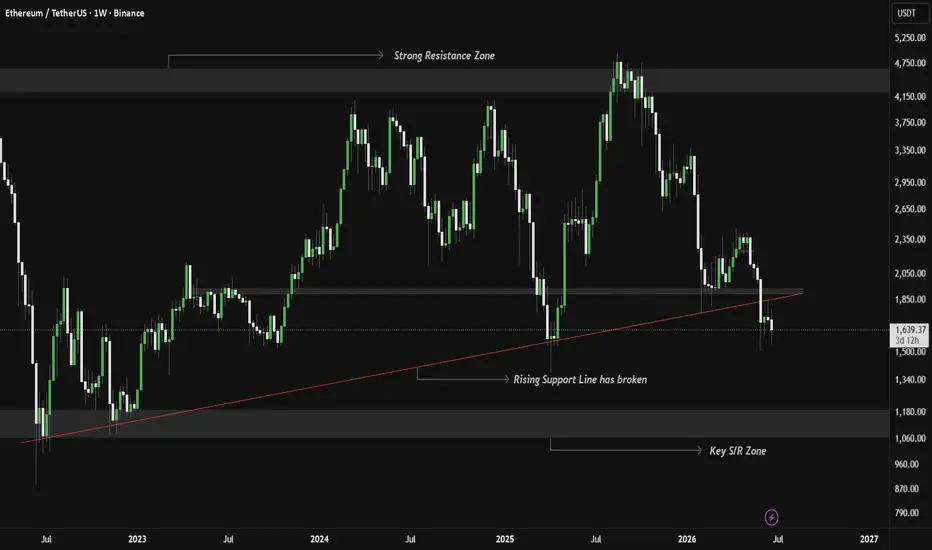Click the 1,180.00 price axis label

pyautogui.click(x=910, y=411)
